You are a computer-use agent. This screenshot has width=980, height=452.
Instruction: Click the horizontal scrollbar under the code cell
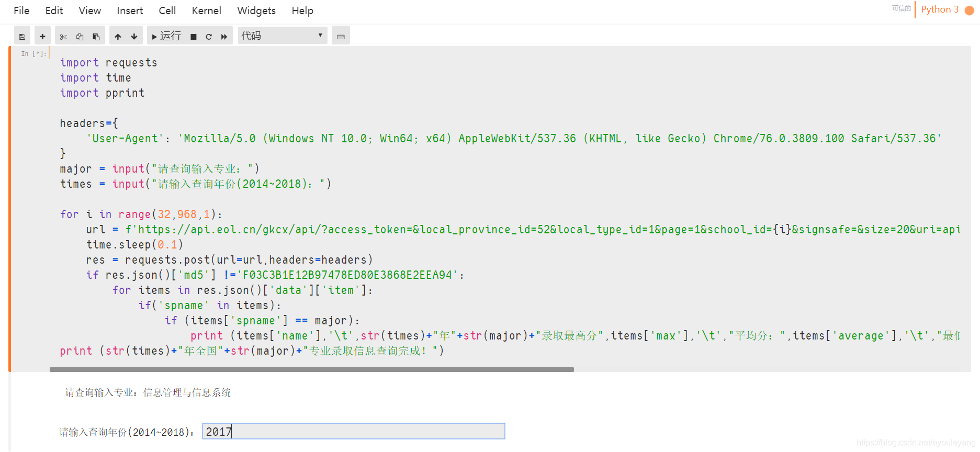coord(312,369)
